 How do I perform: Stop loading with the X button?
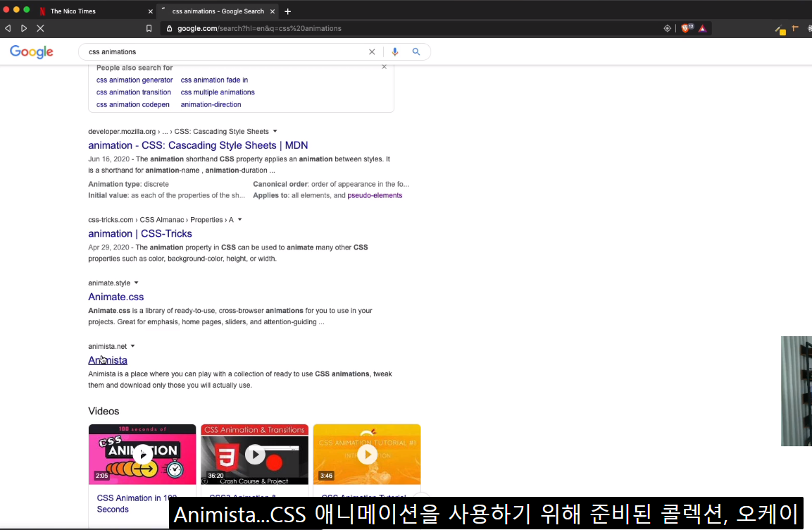pos(40,28)
